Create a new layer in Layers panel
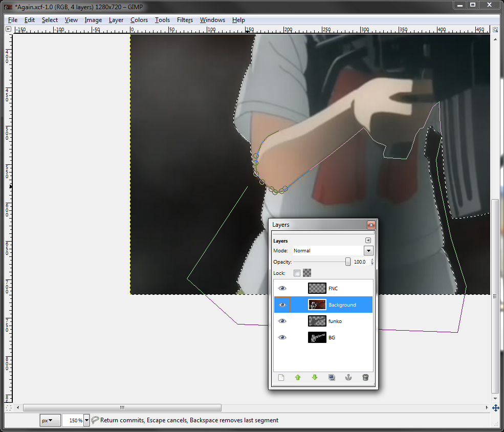The height and width of the screenshot is (432, 504). coord(281,377)
